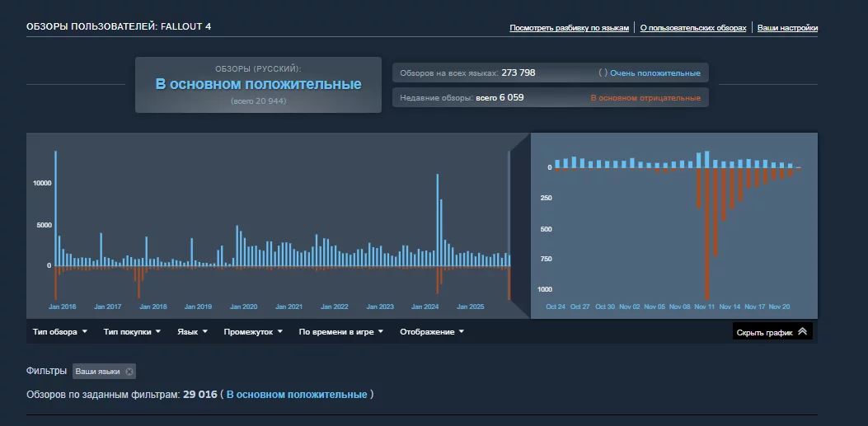Remove the 'Ваши языки' filter tag
The width and height of the screenshot is (868, 426).
(129, 372)
